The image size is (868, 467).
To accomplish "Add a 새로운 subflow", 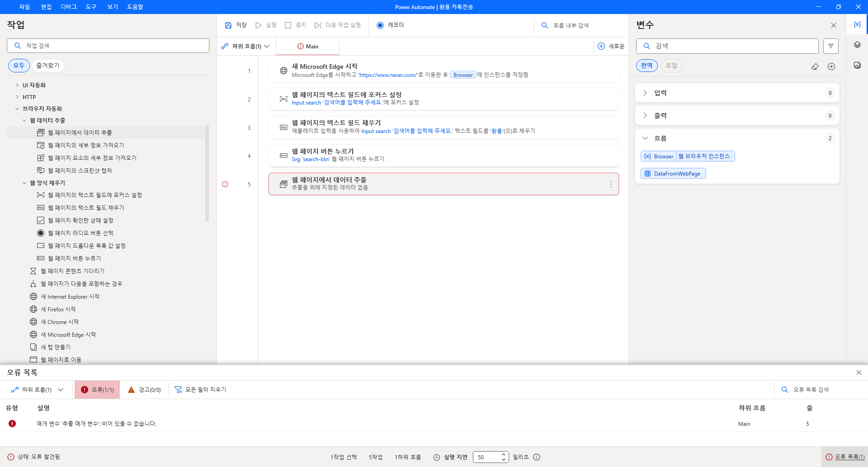I will click(611, 46).
